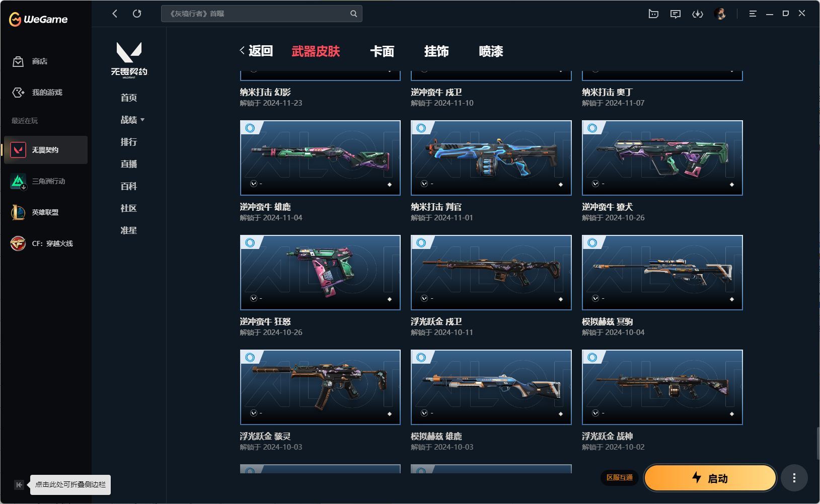Click the search magnifier icon
The width and height of the screenshot is (820, 504).
(x=353, y=14)
